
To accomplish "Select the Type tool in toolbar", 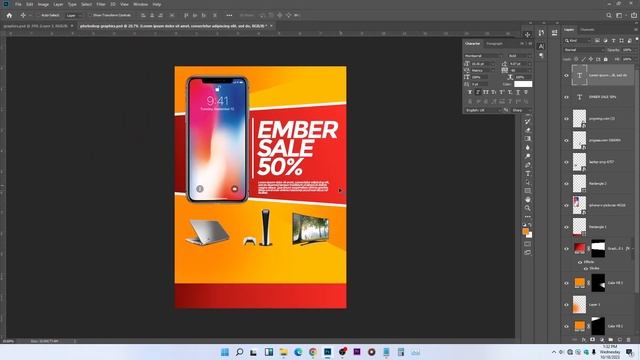I will point(528,173).
